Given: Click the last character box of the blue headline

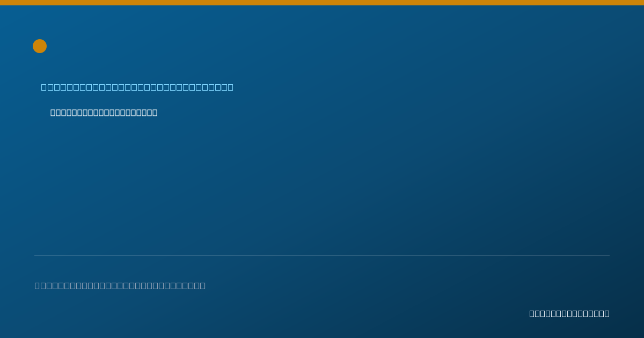Looking at the screenshot, I should [x=230, y=87].
